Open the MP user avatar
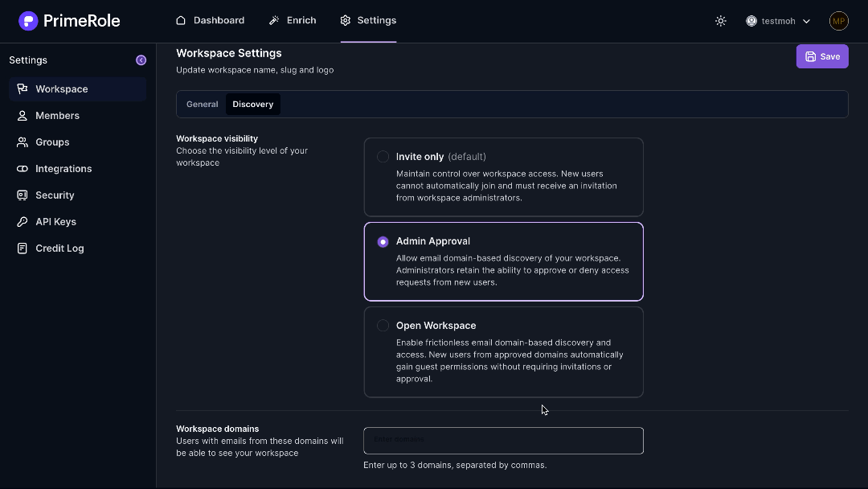The image size is (868, 489). (x=838, y=21)
